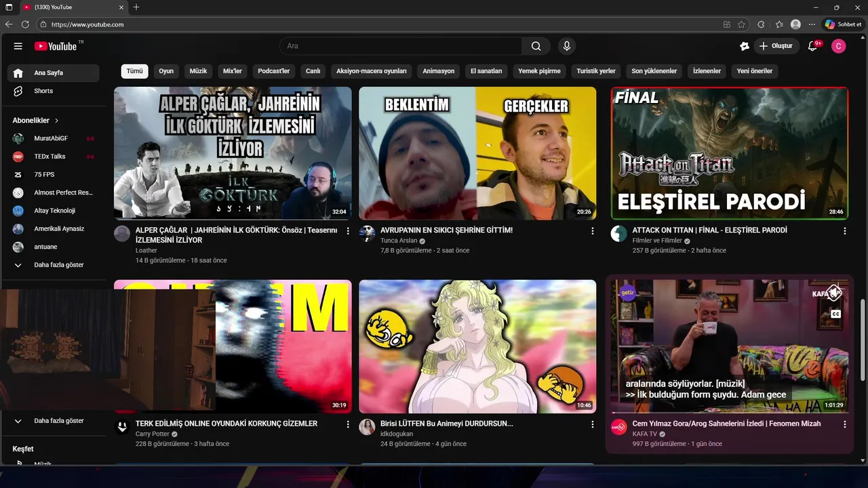Open the Oluştur create menu

tap(776, 46)
